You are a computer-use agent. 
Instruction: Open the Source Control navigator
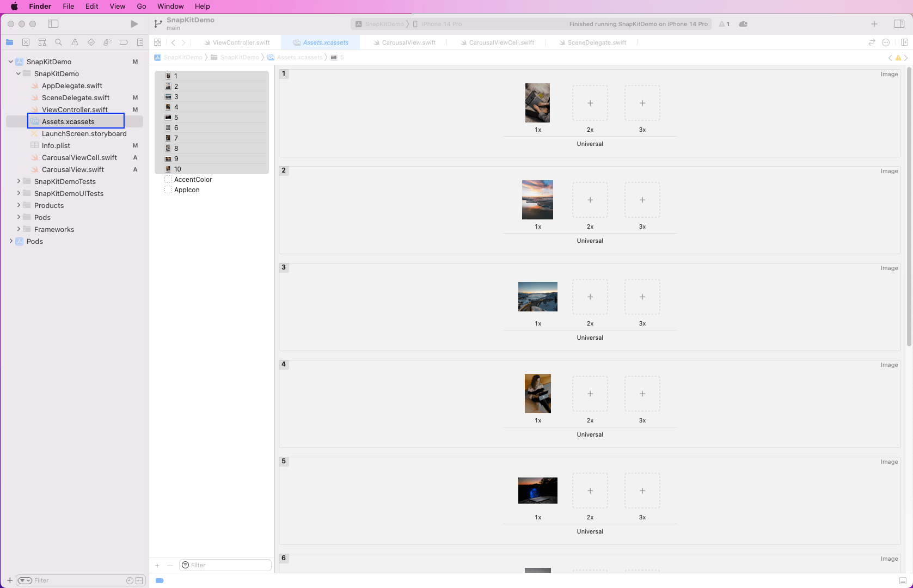click(x=26, y=42)
